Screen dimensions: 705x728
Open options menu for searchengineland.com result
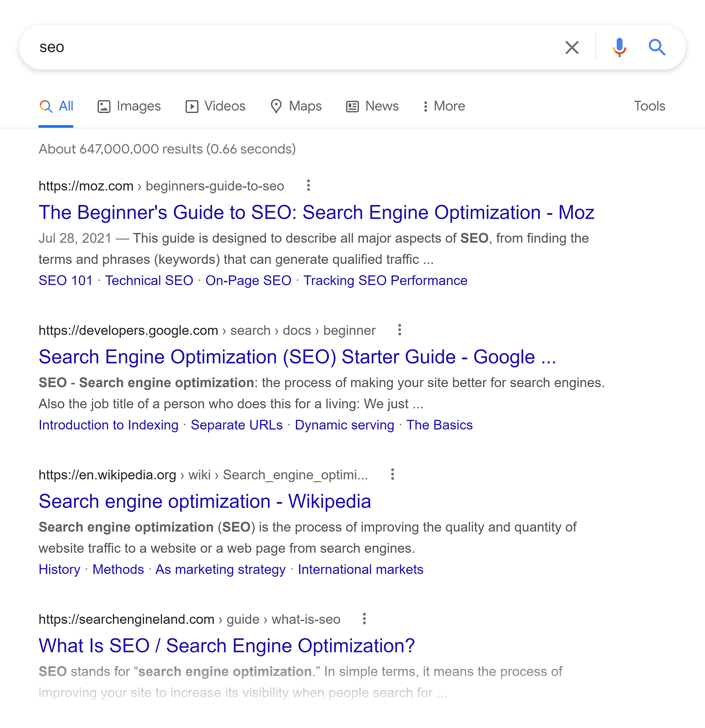(364, 619)
